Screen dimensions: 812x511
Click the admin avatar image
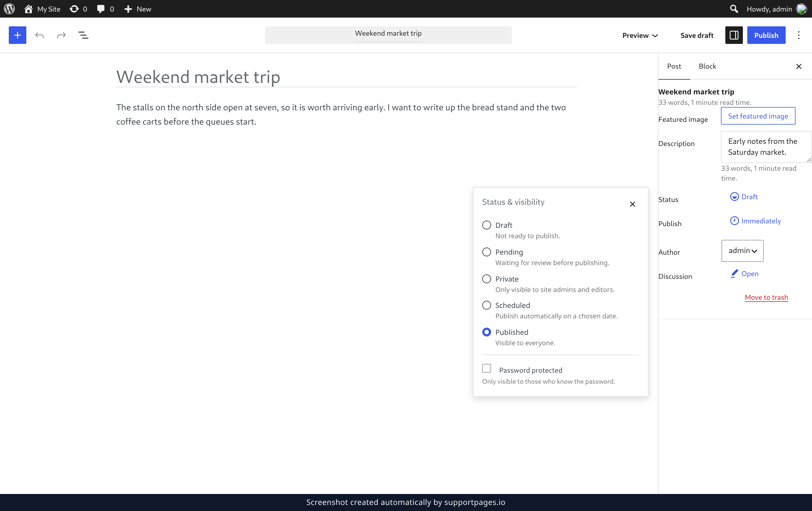coord(801,9)
